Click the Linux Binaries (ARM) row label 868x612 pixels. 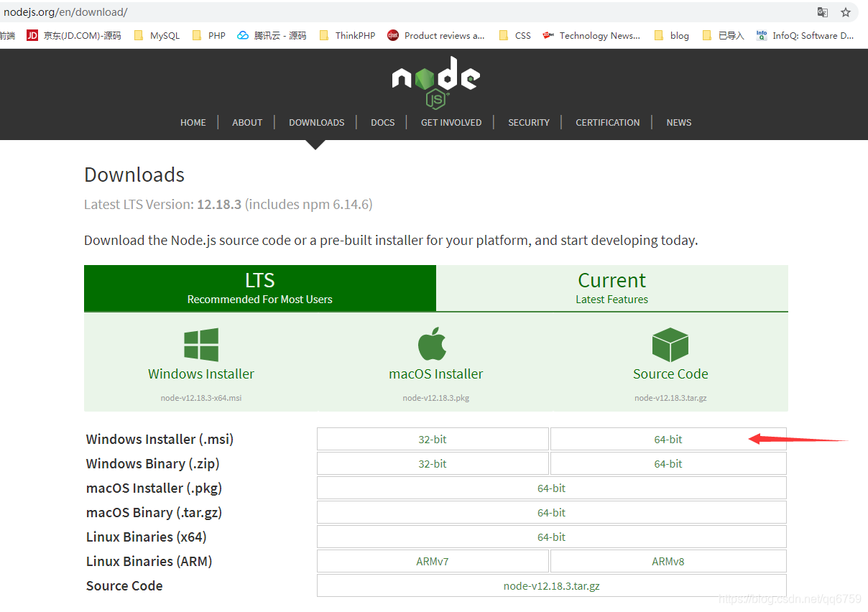click(x=149, y=562)
